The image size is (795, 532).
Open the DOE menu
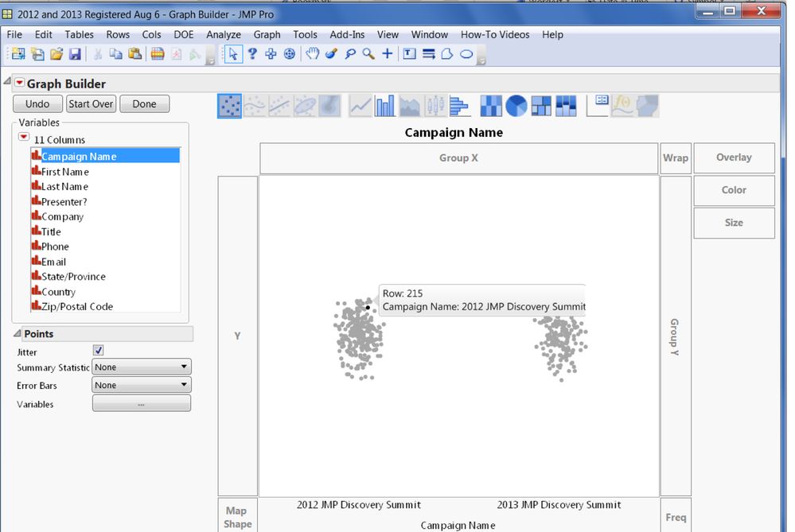click(x=184, y=34)
